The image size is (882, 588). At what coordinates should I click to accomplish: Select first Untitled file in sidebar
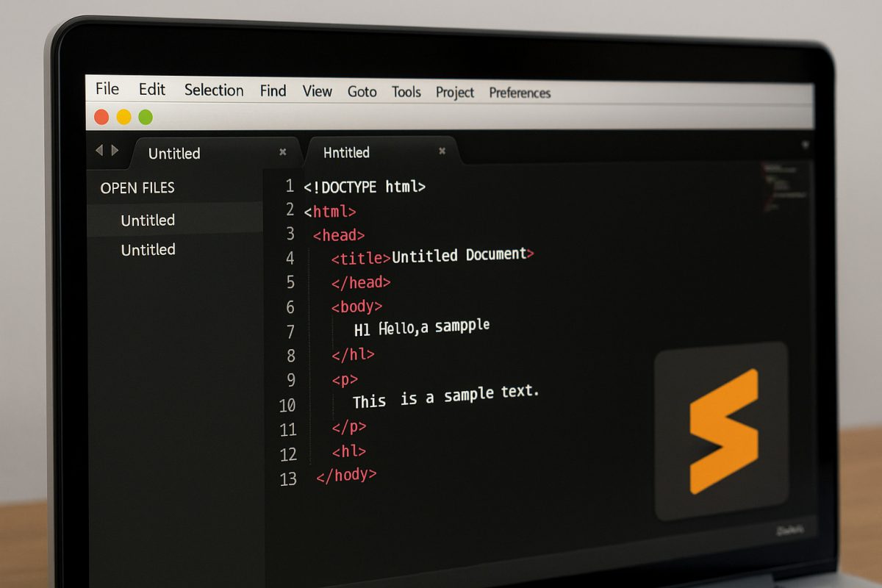click(x=148, y=220)
